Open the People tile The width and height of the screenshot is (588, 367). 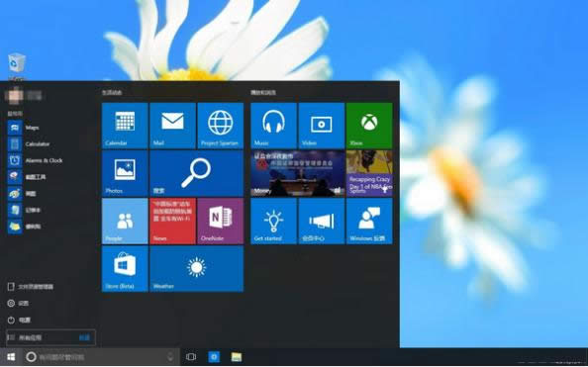[125, 222]
